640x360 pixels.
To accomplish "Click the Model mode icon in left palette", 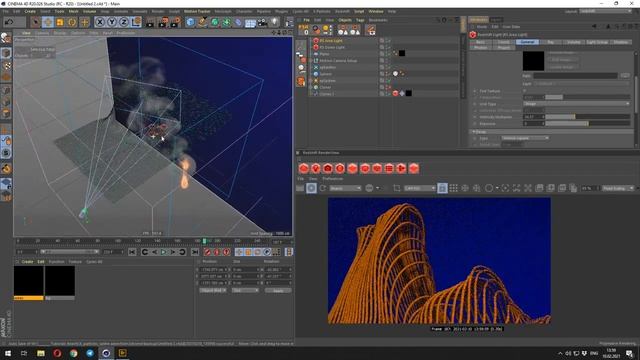I will [6, 53].
